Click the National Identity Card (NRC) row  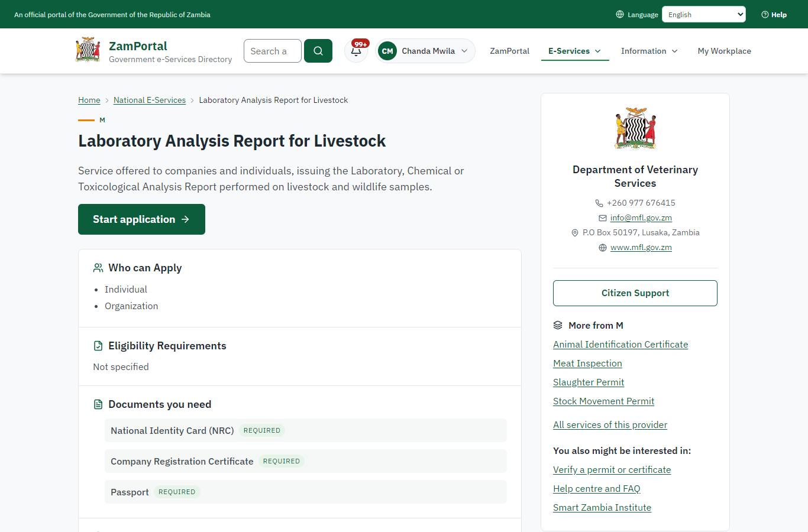coord(306,430)
